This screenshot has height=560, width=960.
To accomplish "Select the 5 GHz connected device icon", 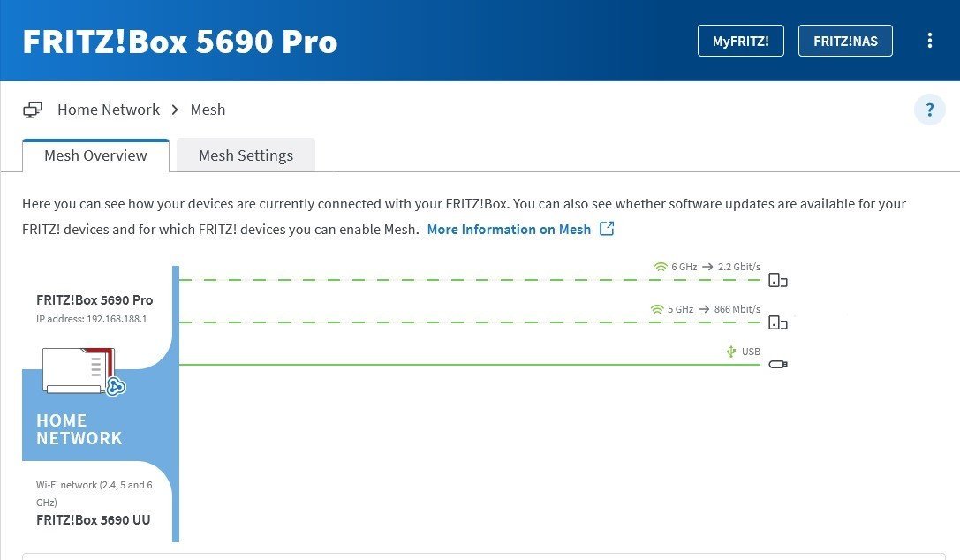I will [777, 322].
